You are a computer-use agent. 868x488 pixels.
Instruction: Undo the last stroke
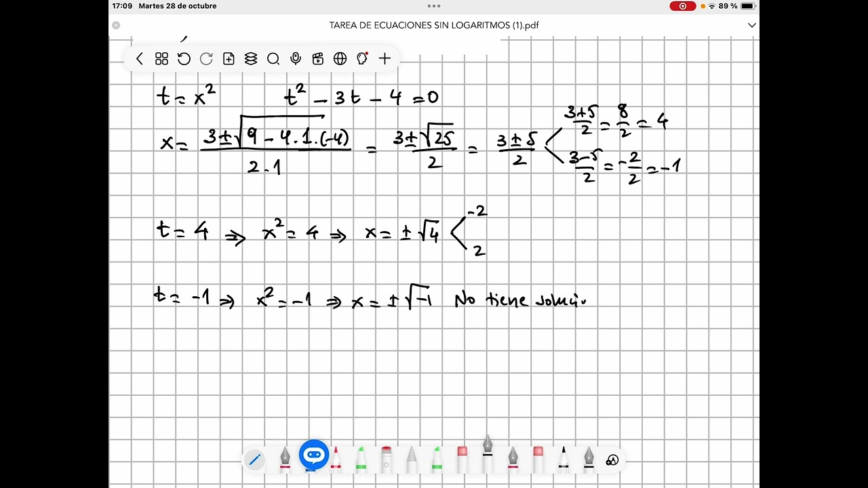184,59
